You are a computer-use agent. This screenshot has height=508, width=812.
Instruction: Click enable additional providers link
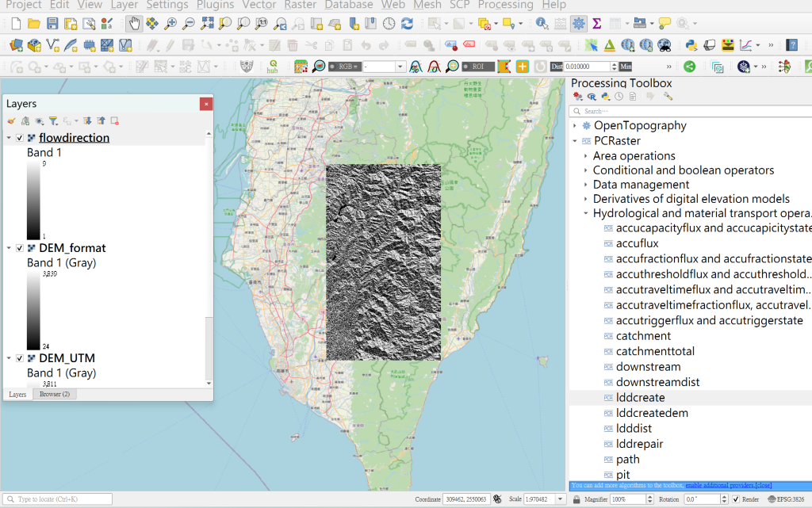click(719, 485)
